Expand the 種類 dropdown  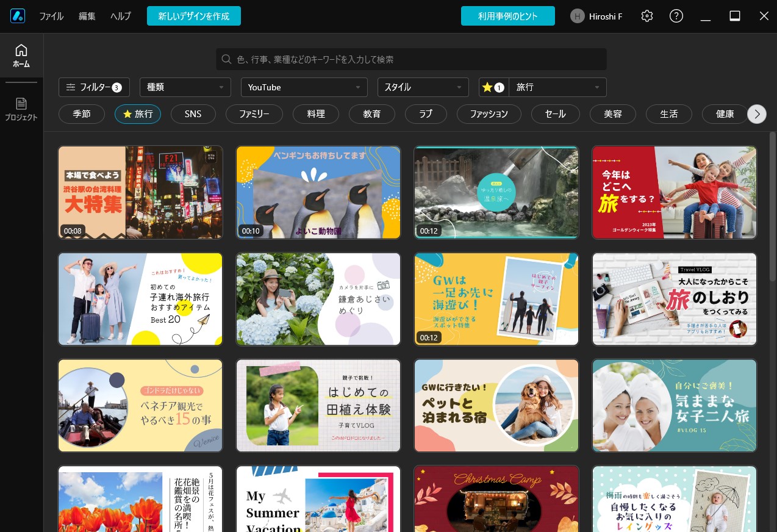(x=185, y=87)
